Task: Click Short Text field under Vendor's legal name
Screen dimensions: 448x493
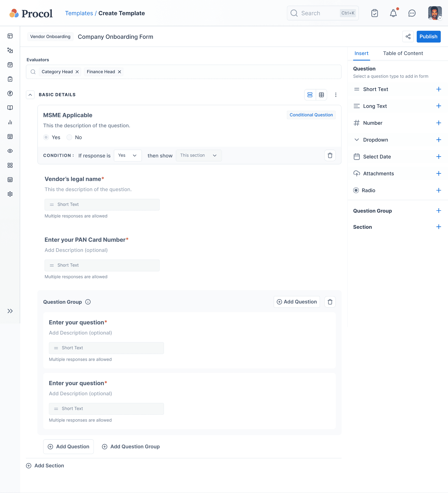Action: click(102, 205)
